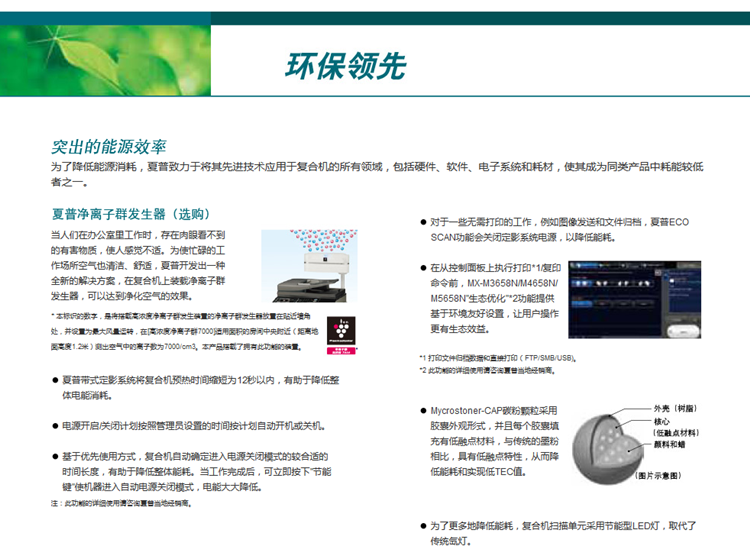750x552 pixels.
Task: Click the bullet beside the 电源开启/关闭计划 paragraph
Action: point(54,426)
